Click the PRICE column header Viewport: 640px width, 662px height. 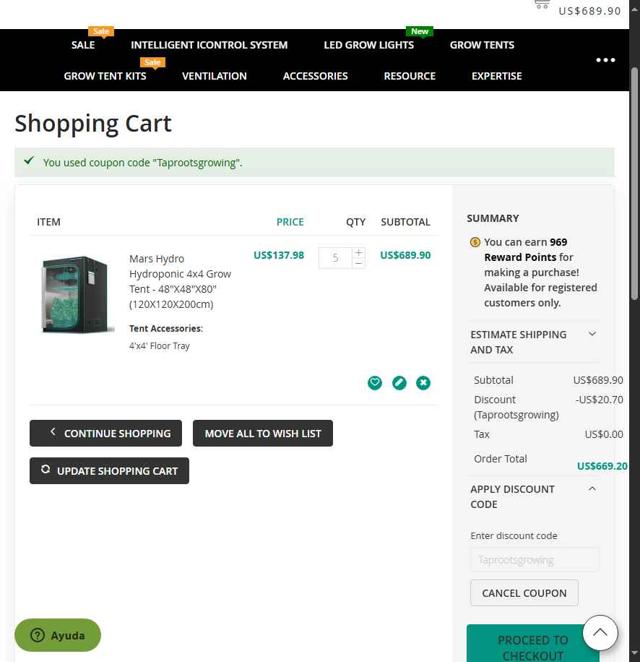click(x=290, y=222)
